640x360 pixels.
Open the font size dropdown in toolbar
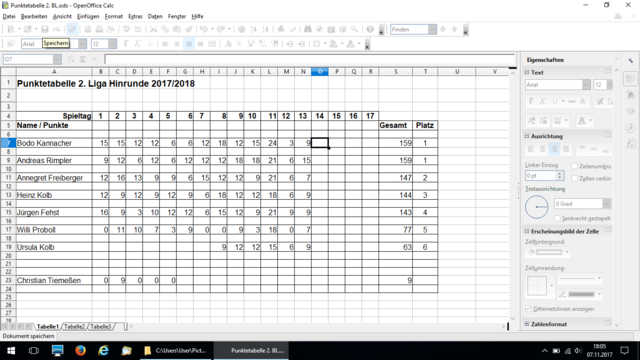click(x=112, y=44)
